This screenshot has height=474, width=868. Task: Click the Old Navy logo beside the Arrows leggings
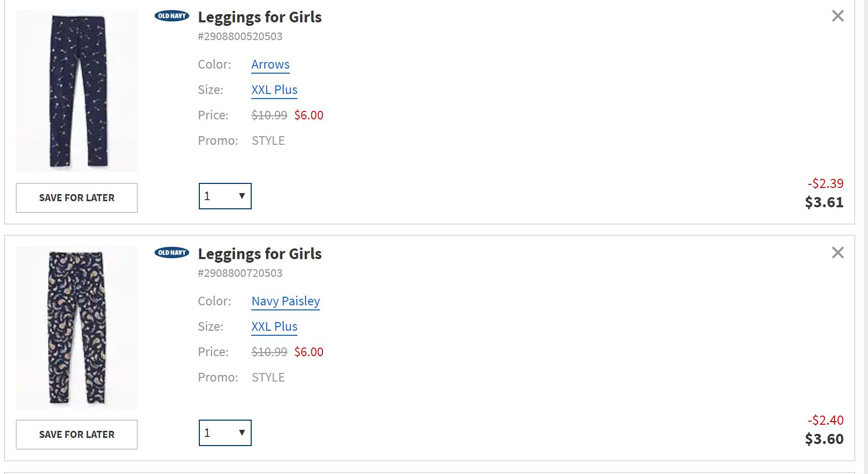point(172,16)
